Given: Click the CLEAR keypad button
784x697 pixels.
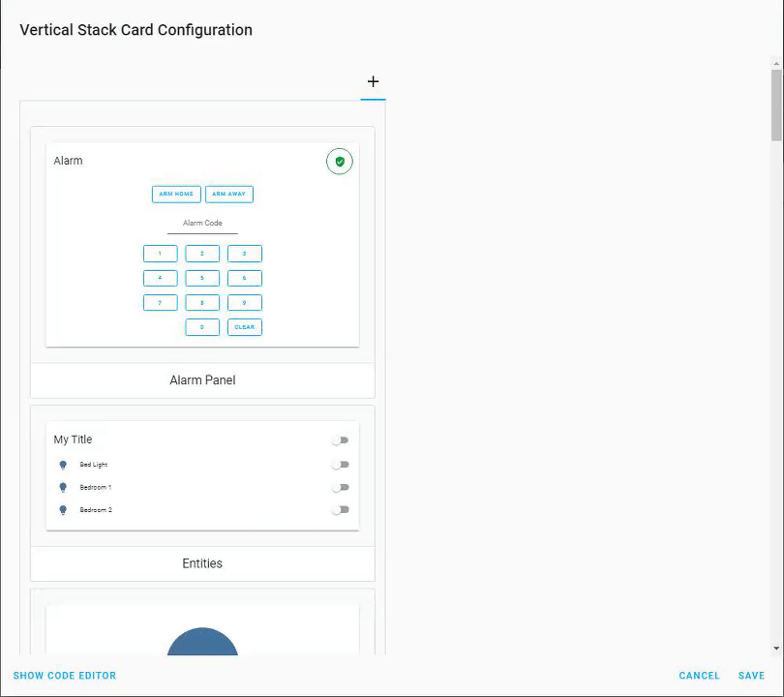Looking at the screenshot, I should (x=245, y=327).
